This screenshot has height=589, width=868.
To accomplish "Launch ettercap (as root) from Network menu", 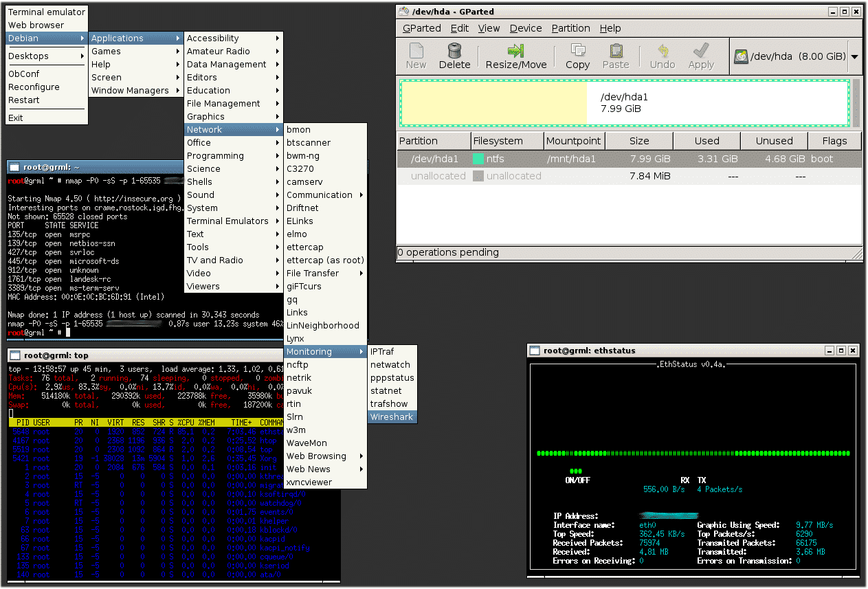I will [326, 260].
